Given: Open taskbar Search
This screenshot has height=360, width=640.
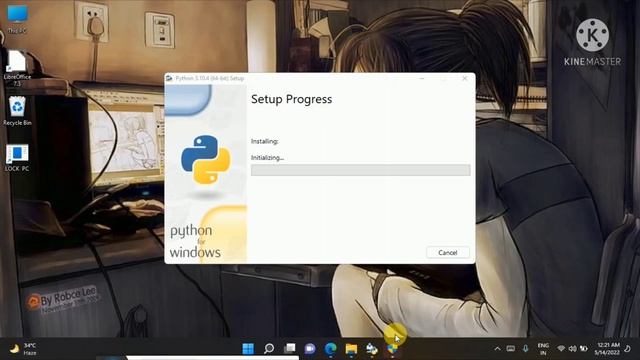Looking at the screenshot, I should click(269, 349).
